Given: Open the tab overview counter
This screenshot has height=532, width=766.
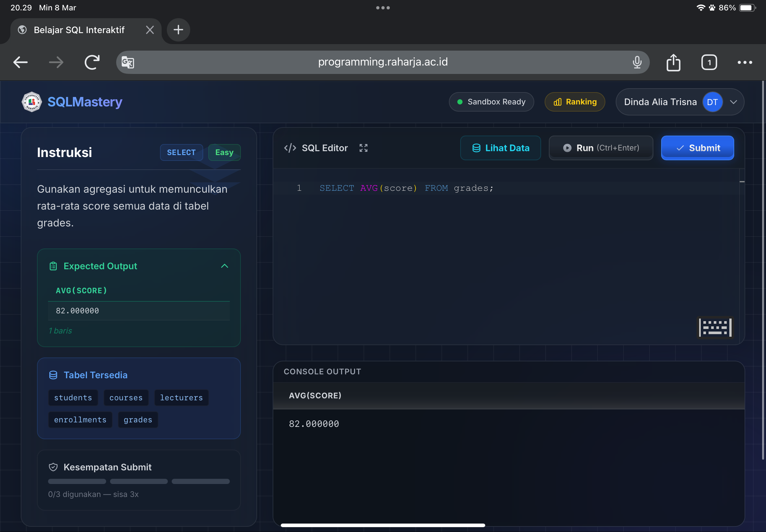Looking at the screenshot, I should (709, 62).
